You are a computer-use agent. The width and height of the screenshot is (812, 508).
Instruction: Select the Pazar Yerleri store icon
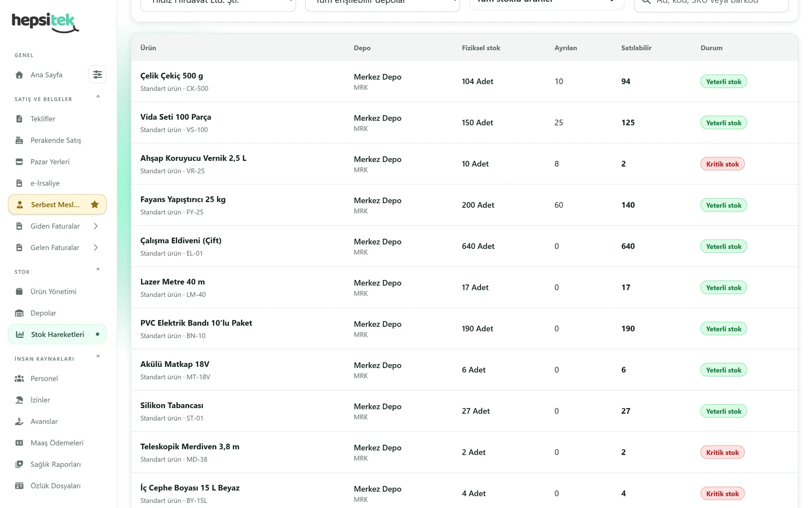(19, 161)
